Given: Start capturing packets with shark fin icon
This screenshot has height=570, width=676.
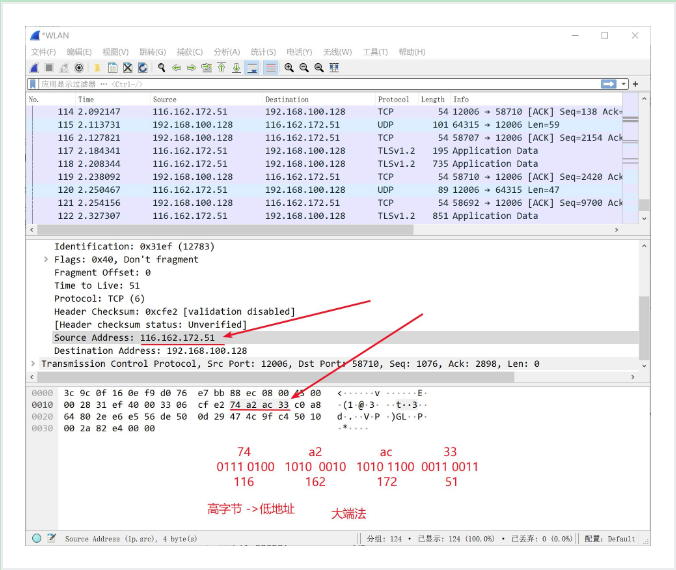Looking at the screenshot, I should pyautogui.click(x=34, y=68).
